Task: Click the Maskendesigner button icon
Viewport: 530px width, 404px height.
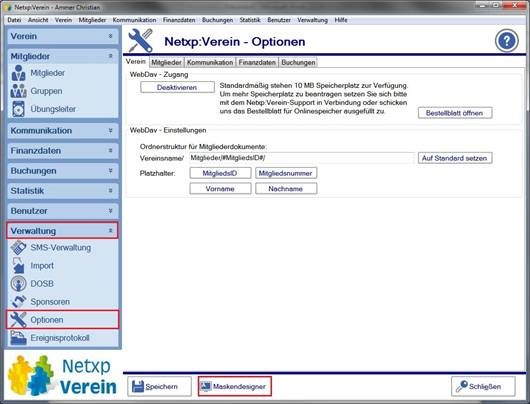Action: pos(206,386)
